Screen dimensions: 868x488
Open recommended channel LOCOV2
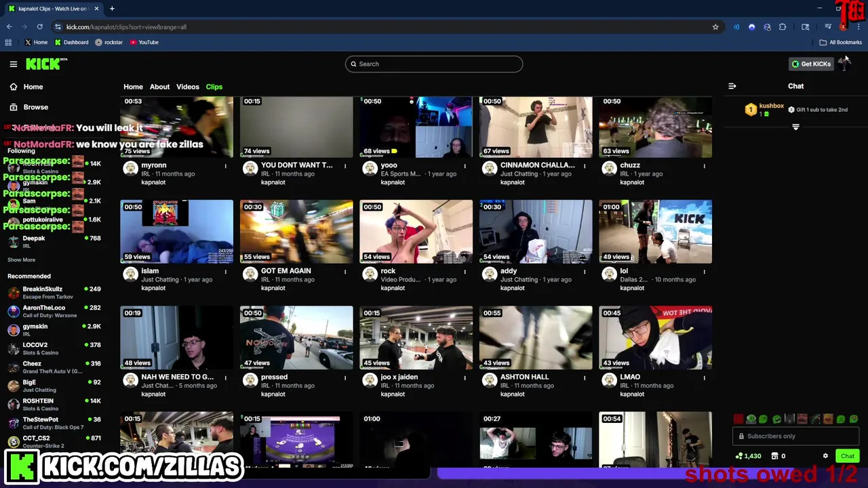click(x=54, y=348)
